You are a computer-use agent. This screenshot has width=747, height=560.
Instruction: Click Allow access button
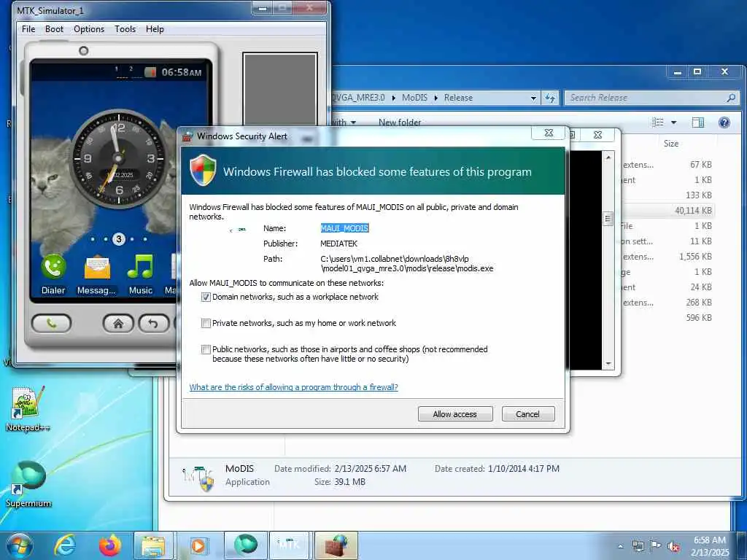[x=455, y=414]
